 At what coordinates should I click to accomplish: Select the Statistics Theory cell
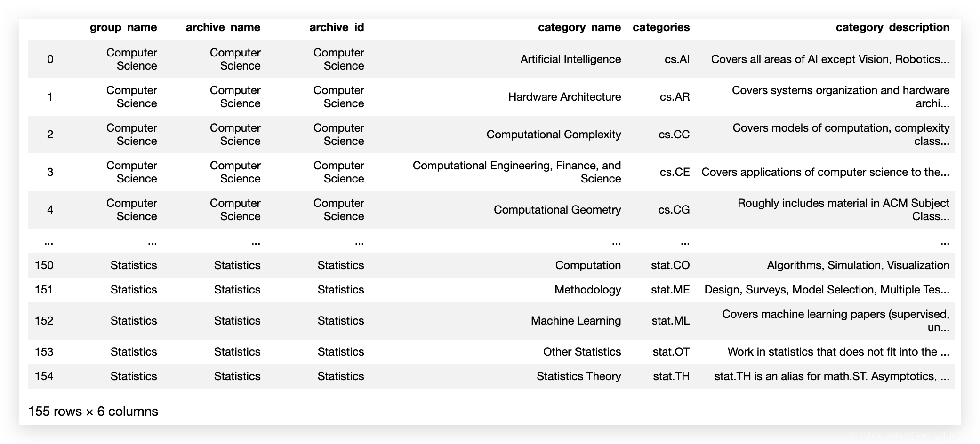(579, 376)
